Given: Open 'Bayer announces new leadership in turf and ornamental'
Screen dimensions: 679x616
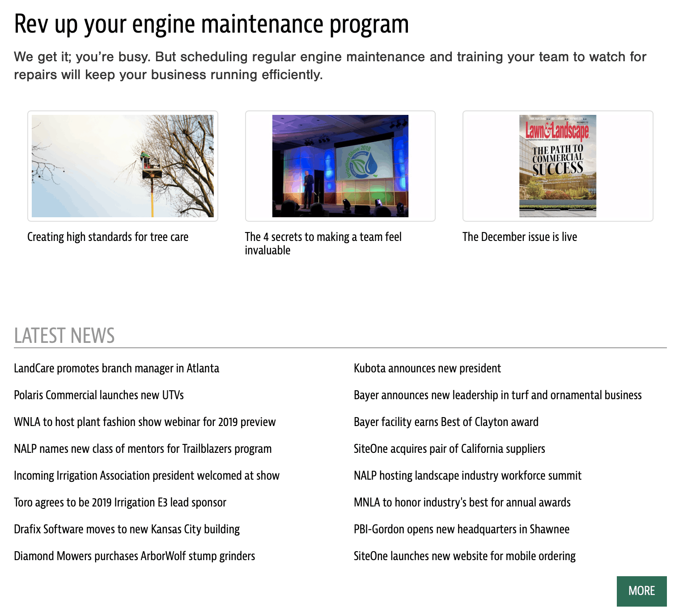Looking at the screenshot, I should (x=498, y=395).
